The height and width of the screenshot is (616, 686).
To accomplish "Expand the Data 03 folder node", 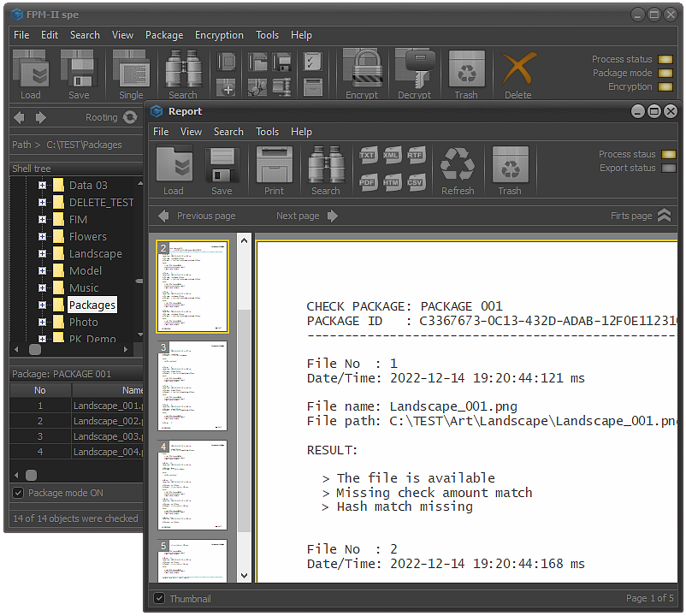I will pyautogui.click(x=42, y=186).
